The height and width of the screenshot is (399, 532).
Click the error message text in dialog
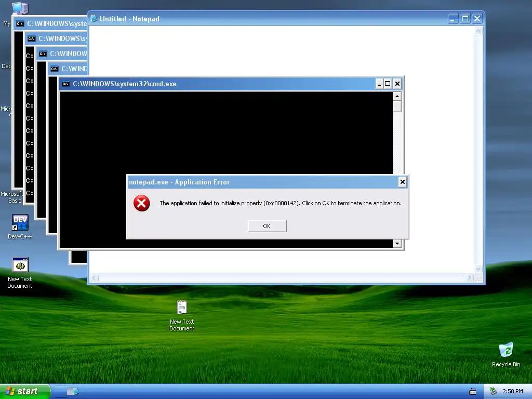coord(281,203)
